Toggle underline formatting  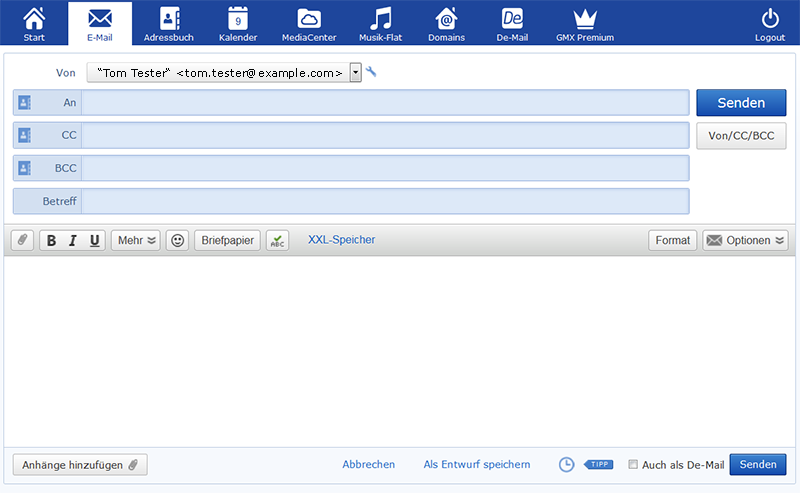[x=94, y=240]
